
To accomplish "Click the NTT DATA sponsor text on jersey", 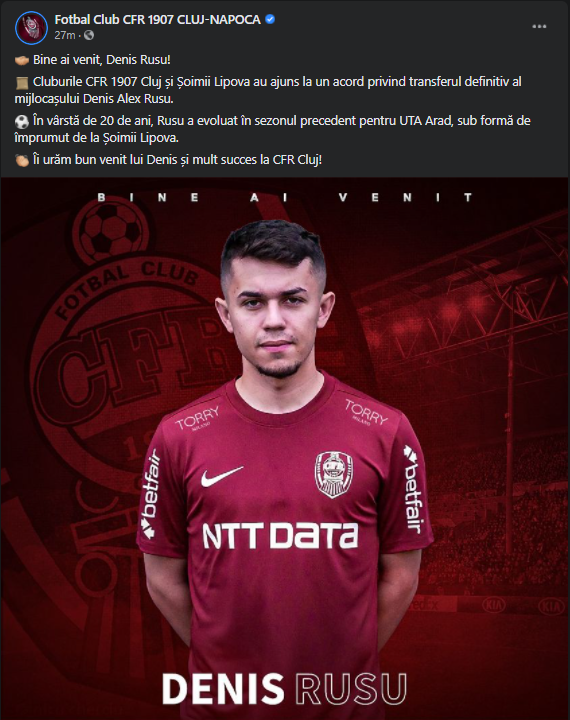I will [x=280, y=536].
